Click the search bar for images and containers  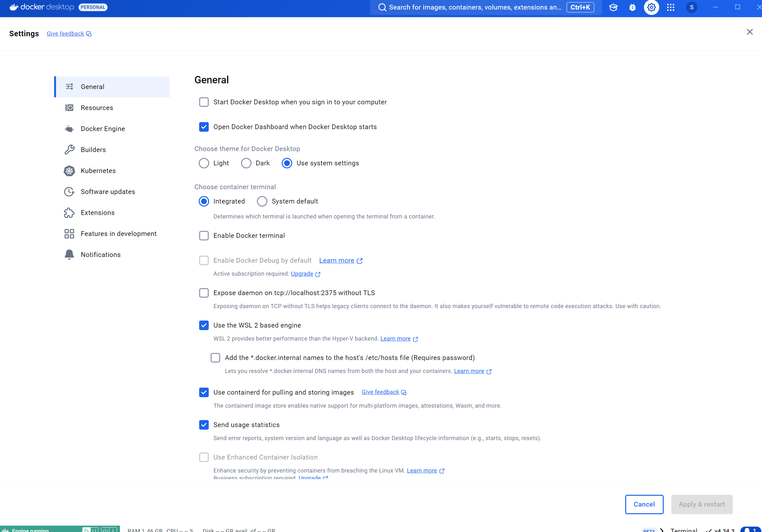click(475, 7)
